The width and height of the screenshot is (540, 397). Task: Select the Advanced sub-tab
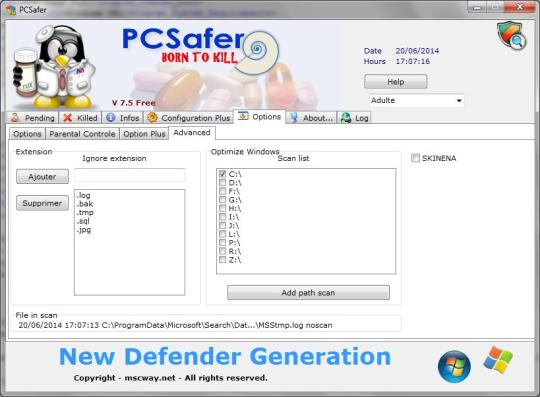coord(192,133)
